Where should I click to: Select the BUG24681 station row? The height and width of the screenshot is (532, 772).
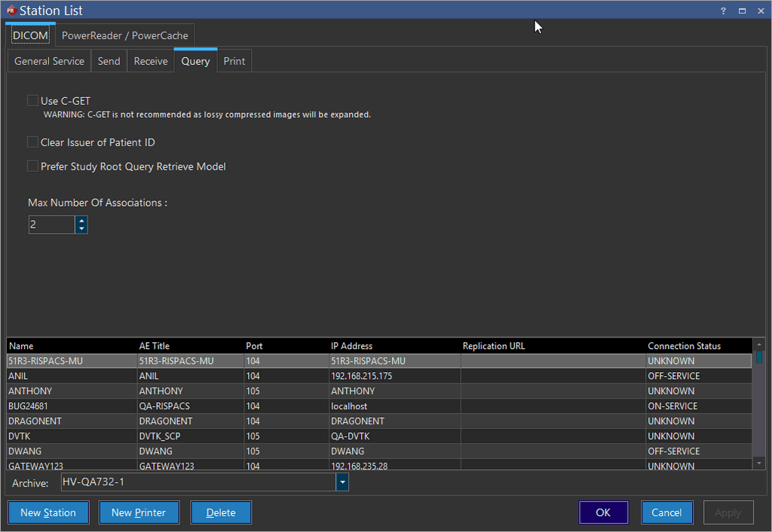tap(29, 406)
